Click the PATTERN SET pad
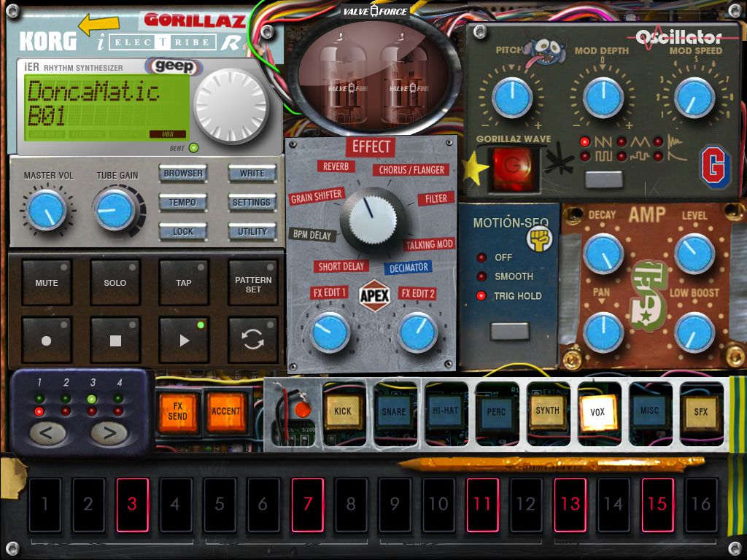747x560 pixels. 252,282
